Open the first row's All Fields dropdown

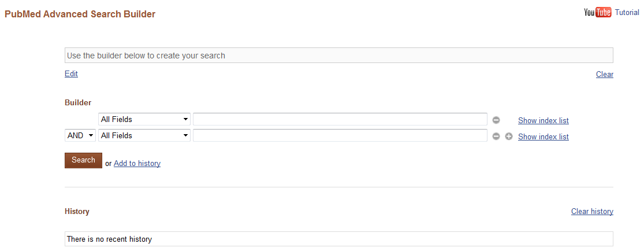click(144, 119)
